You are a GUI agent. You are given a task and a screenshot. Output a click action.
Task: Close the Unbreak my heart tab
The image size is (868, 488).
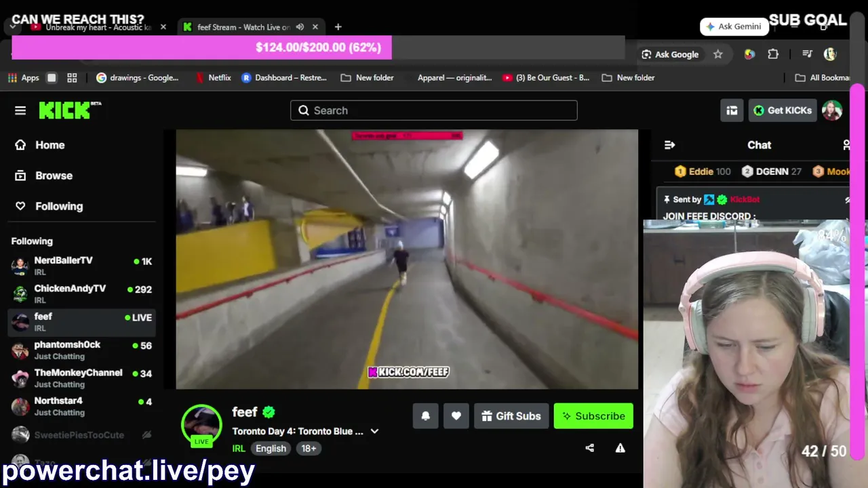[x=163, y=27]
